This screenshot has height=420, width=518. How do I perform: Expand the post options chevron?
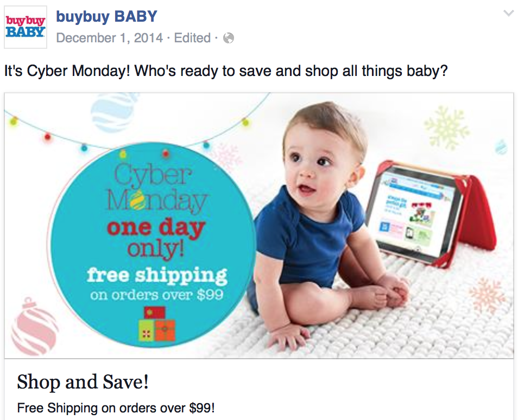(508, 14)
